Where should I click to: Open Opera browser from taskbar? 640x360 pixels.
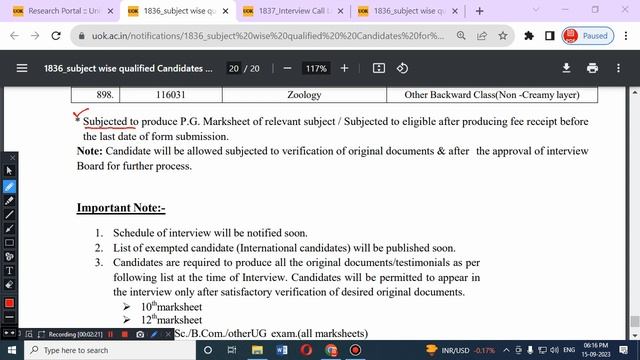point(306,350)
